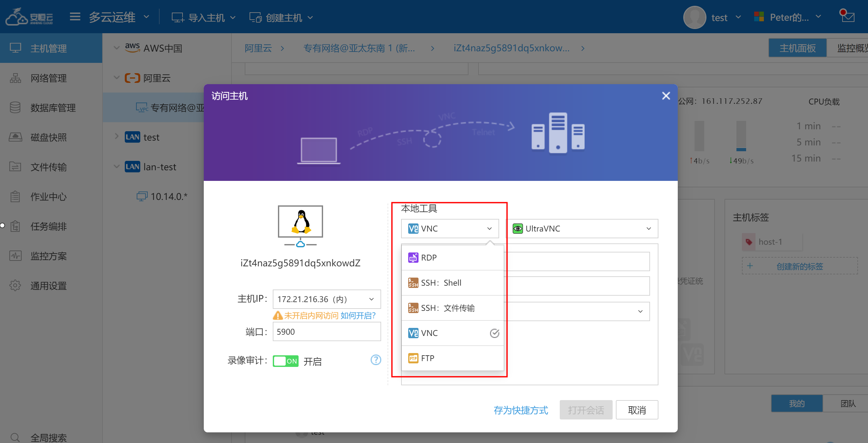The width and height of the screenshot is (868, 443).
Task: Click 专有网络@亚太东南 breadcrumb
Action: [359, 48]
